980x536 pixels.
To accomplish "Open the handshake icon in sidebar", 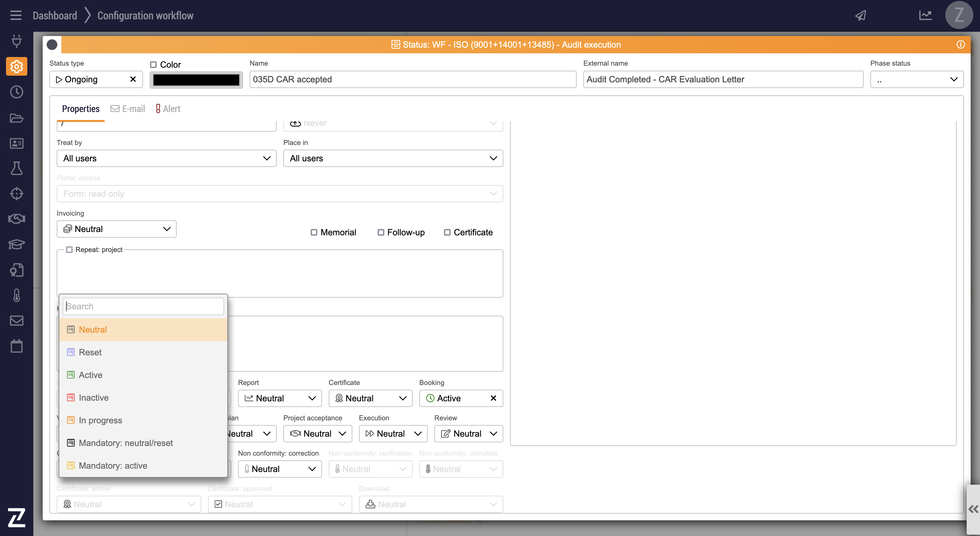I will [16, 219].
